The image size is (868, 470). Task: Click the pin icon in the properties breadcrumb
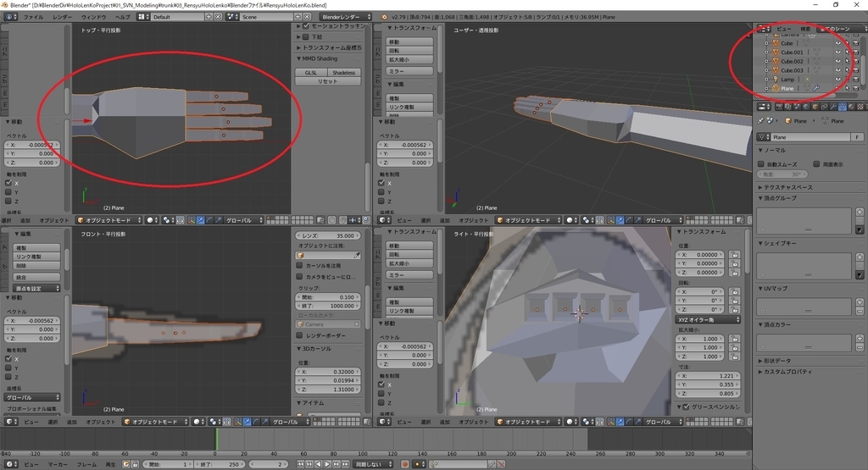click(x=760, y=120)
